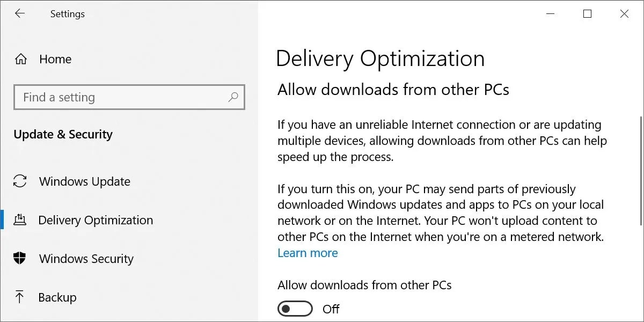
Task: Open the Backup settings page
Action: tap(56, 297)
